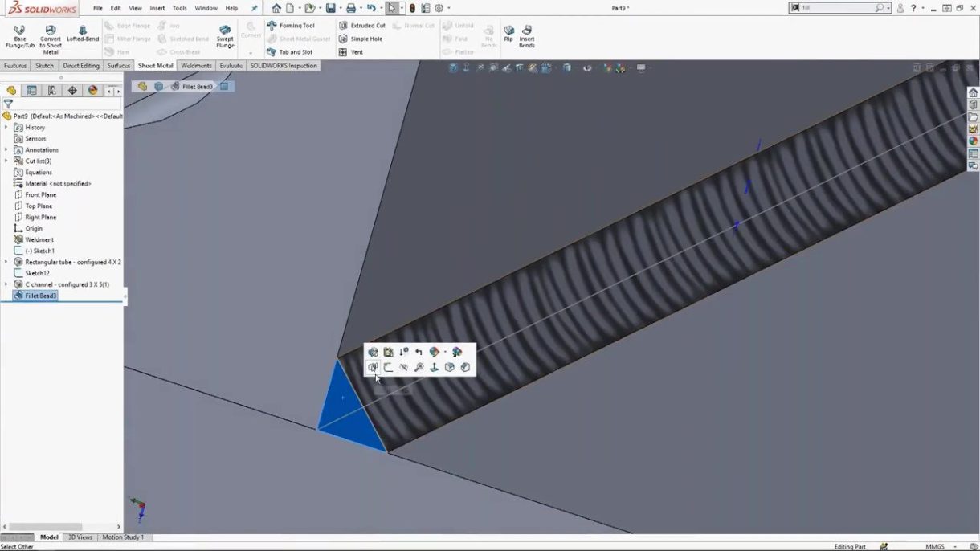Open the PropertyManager tab
Image resolution: width=980 pixels, height=551 pixels.
tap(32, 91)
